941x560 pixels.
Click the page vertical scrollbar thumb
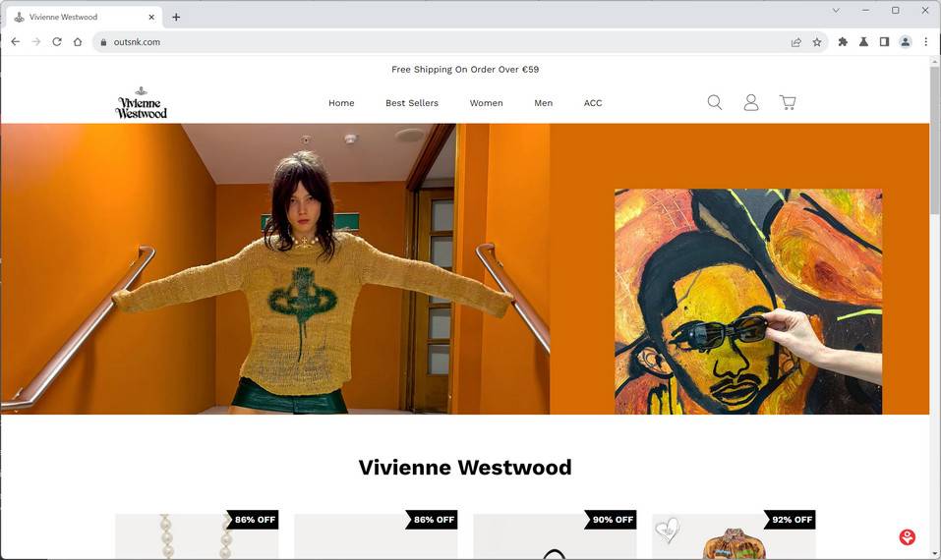[x=935, y=140]
